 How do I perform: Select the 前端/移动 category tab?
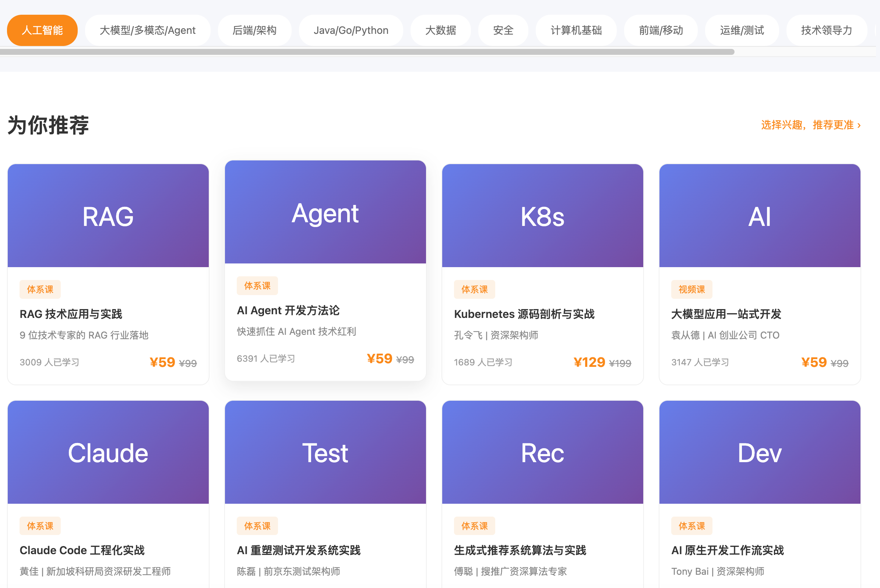[661, 30]
